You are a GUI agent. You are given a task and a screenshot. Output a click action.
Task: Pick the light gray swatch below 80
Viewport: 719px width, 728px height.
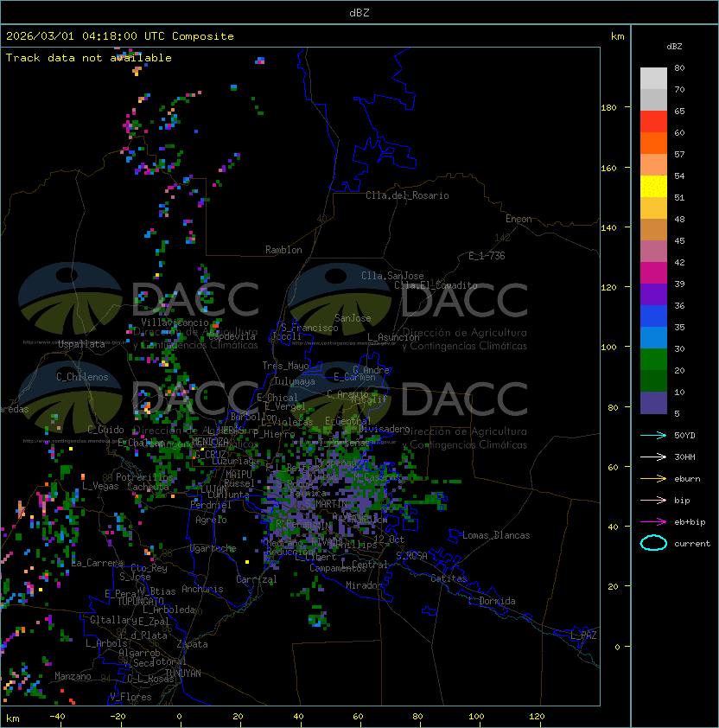[653, 78]
